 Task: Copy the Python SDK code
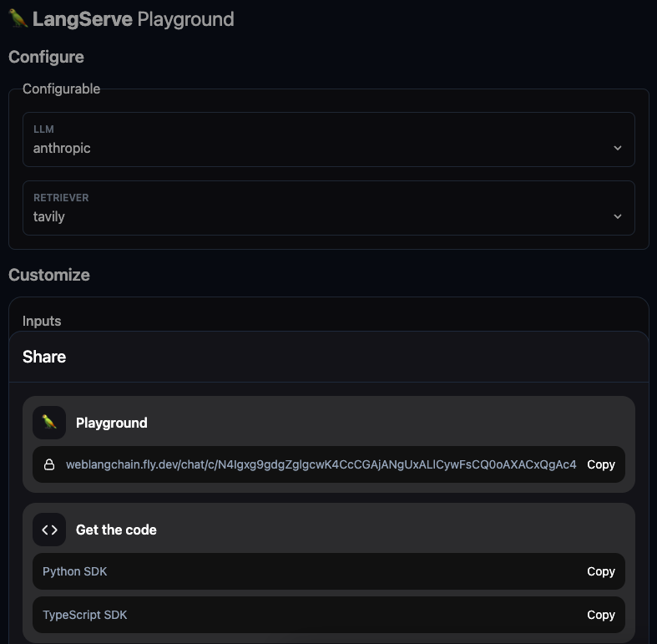pos(601,571)
